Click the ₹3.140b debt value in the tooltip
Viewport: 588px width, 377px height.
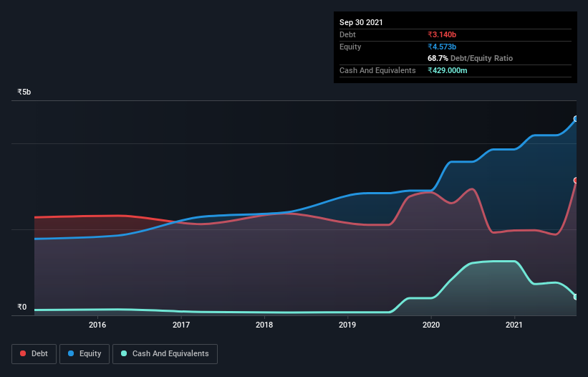click(x=442, y=34)
